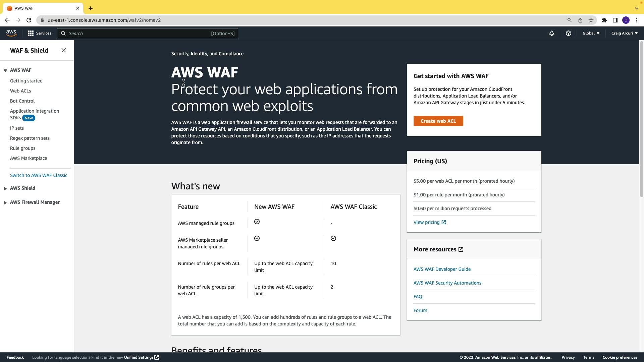Open the Global region dropdown

click(591, 33)
